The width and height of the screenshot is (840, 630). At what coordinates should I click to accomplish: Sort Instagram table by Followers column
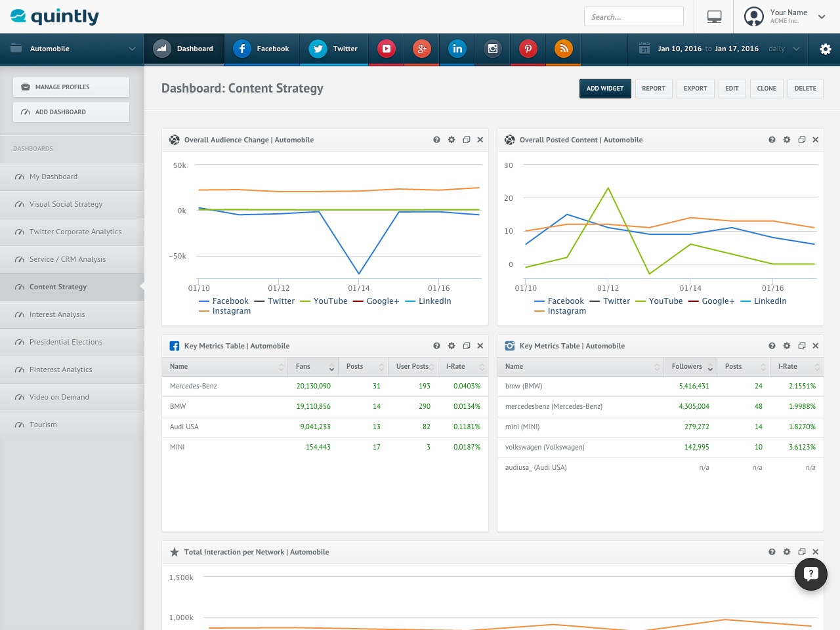690,366
